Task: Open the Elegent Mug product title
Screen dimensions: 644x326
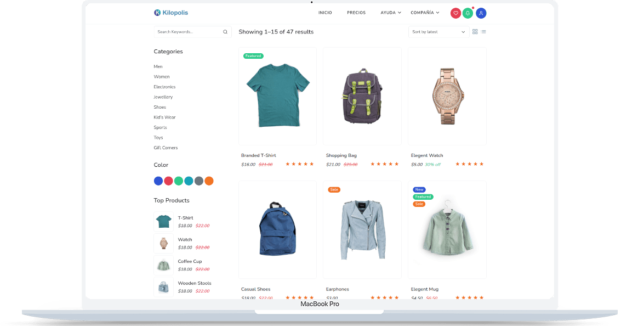Action: click(x=425, y=289)
